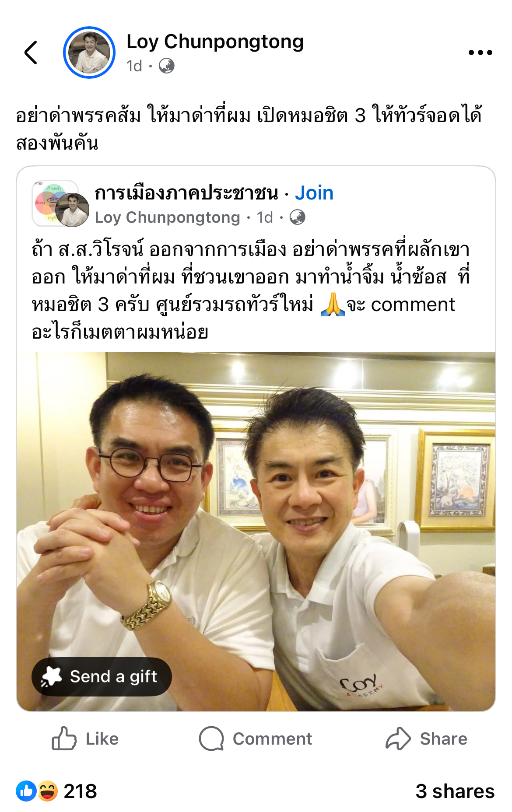Tap the blue like reaction emoji
This screenshot has width=512, height=812.
(26, 791)
